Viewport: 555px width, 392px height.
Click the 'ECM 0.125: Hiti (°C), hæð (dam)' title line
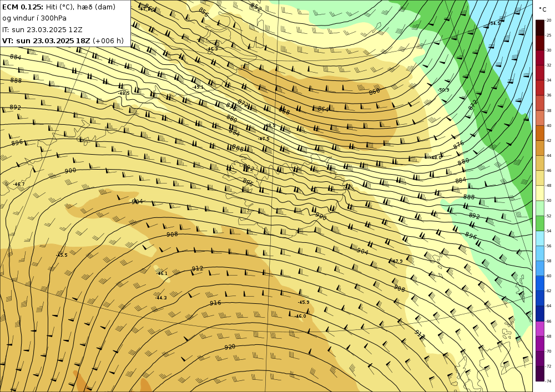click(x=59, y=7)
